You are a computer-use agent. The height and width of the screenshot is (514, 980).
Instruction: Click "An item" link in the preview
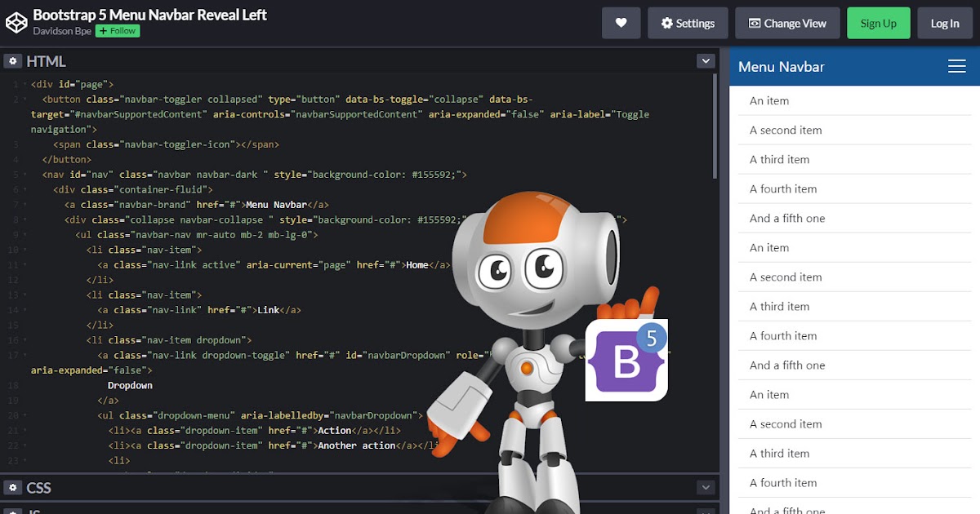click(768, 100)
